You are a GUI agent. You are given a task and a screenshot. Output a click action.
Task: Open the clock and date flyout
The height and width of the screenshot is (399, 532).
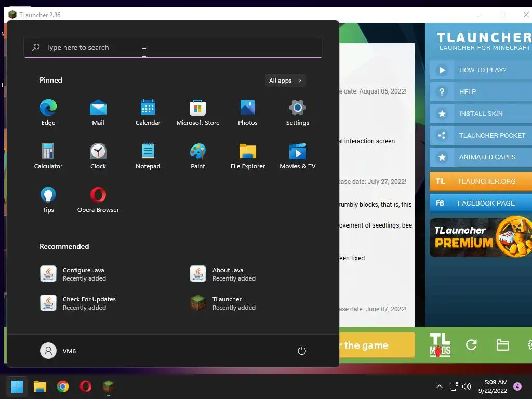point(493,387)
